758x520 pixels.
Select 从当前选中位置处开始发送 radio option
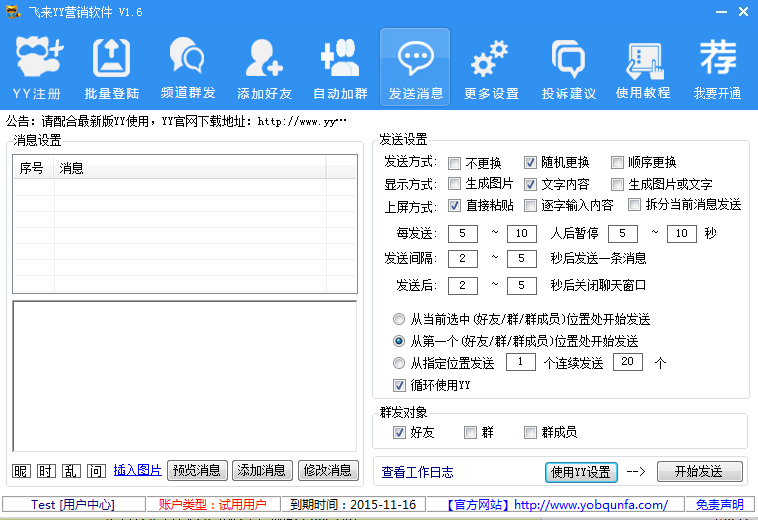coord(400,320)
